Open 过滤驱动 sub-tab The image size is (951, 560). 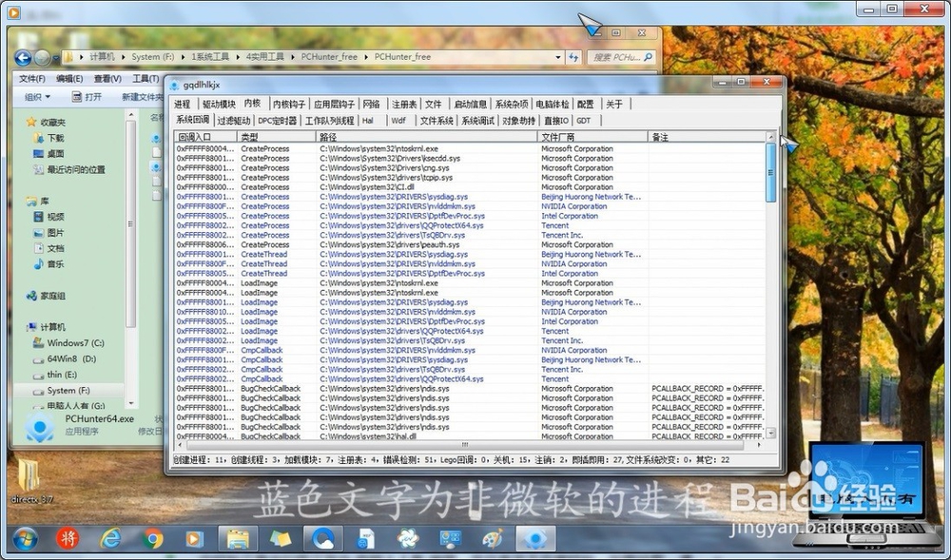(x=234, y=121)
